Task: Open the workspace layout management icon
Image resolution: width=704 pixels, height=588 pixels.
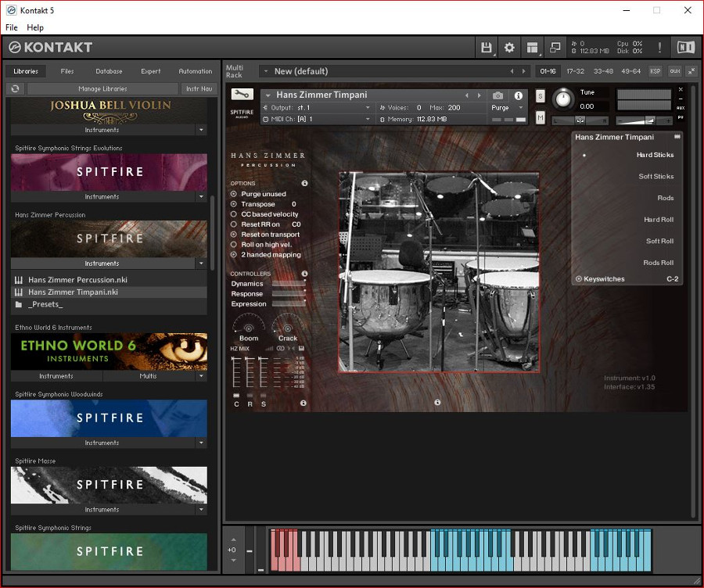Action: (532, 48)
